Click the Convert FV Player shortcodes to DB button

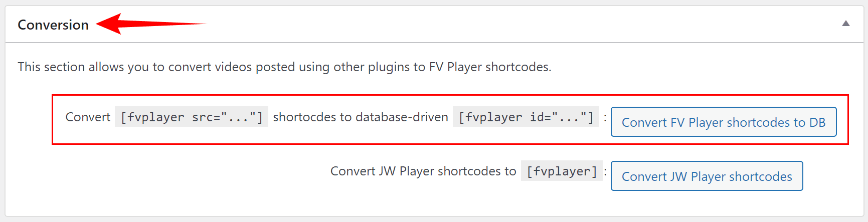coord(724,122)
